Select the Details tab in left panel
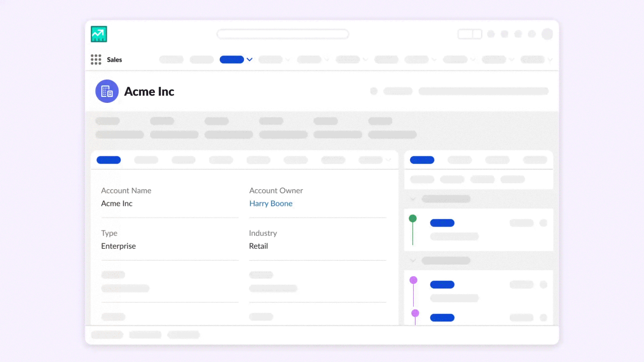Screen dimensions: 644x362 [109, 160]
